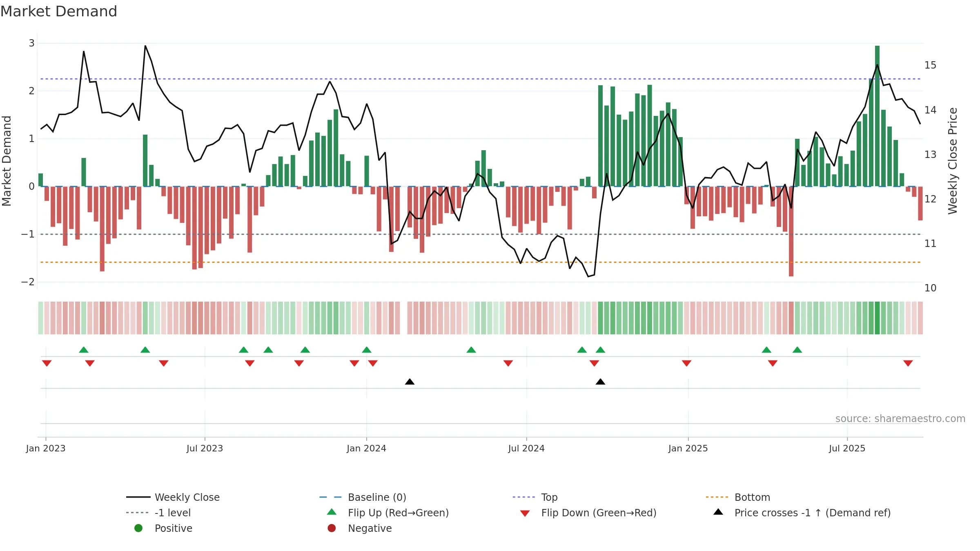Click the Market Demand chart title
980x551 pixels.
(x=59, y=11)
